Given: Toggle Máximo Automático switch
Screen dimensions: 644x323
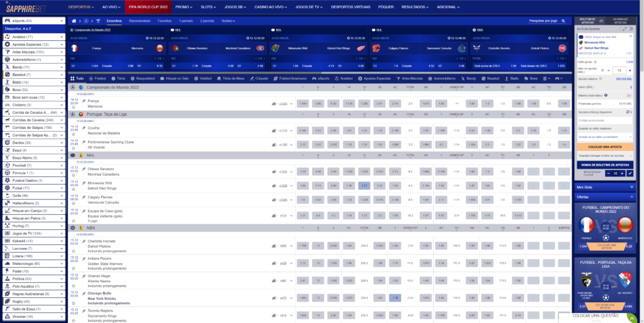Looking at the screenshot, I should [x=630, y=95].
